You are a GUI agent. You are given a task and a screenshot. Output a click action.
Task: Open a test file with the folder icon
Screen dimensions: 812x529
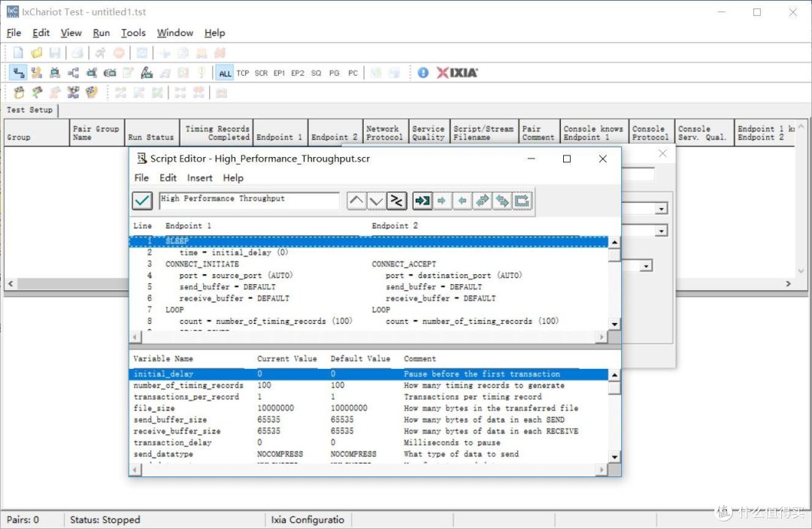pyautogui.click(x=36, y=53)
